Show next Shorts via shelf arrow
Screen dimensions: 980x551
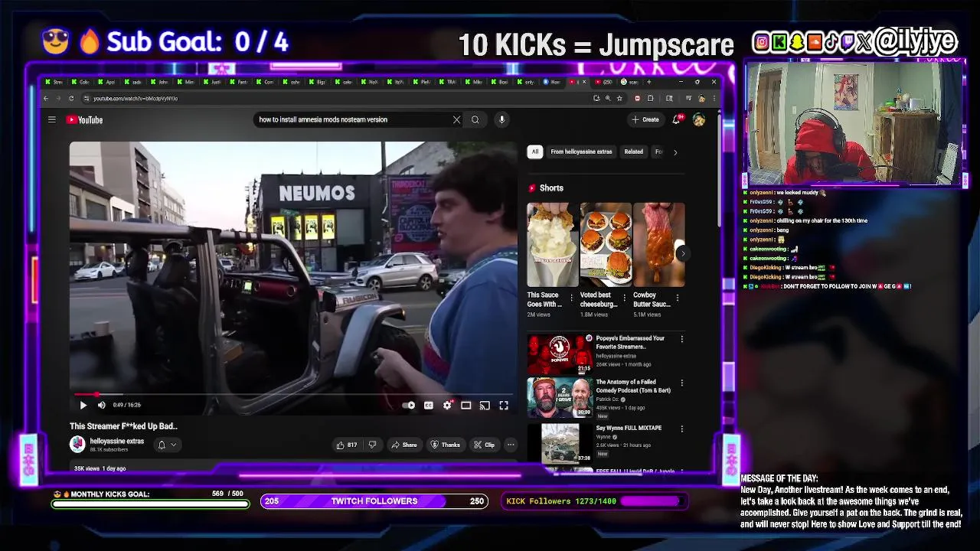pos(683,253)
